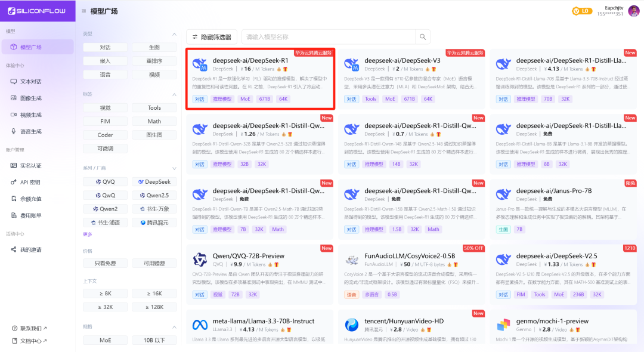The width and height of the screenshot is (644, 352).
Task: Click the DeepSeek-V3 model logo icon
Action: [x=352, y=64]
